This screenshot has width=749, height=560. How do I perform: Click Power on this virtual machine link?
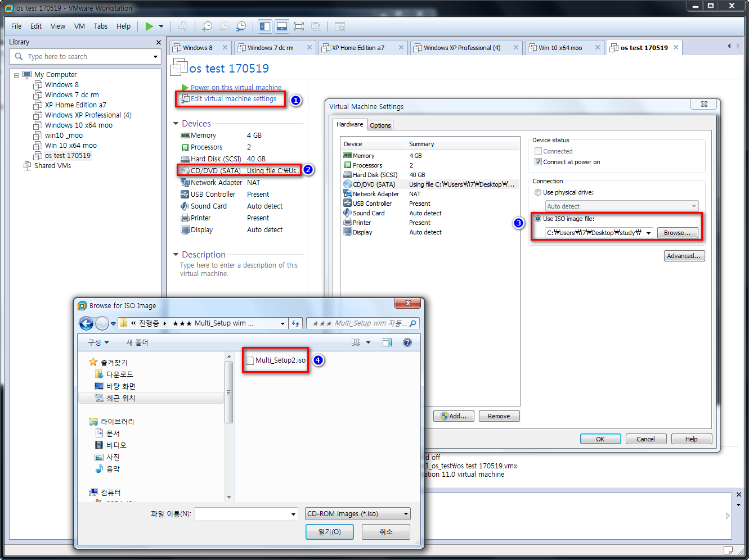click(x=236, y=87)
